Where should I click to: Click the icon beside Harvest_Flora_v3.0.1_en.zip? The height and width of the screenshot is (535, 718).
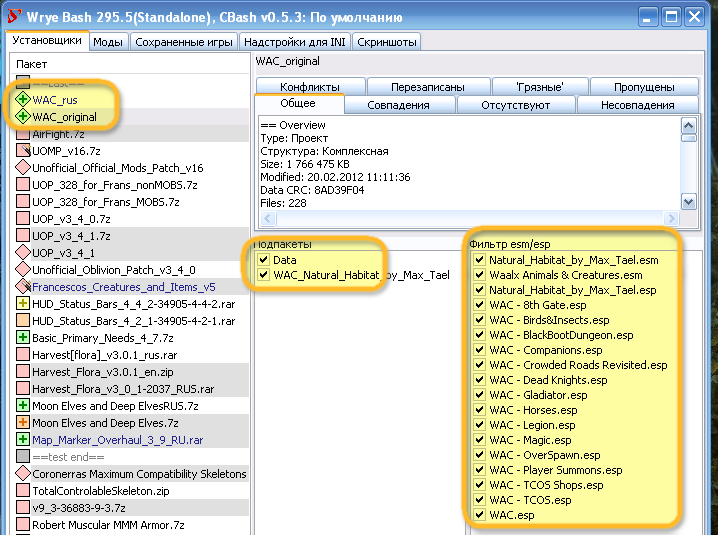(22, 371)
